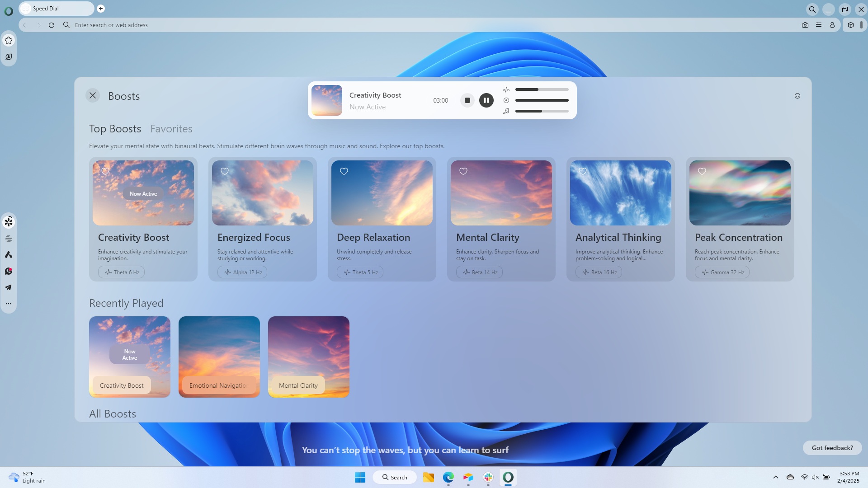Click the Got feedback? button

(x=832, y=448)
